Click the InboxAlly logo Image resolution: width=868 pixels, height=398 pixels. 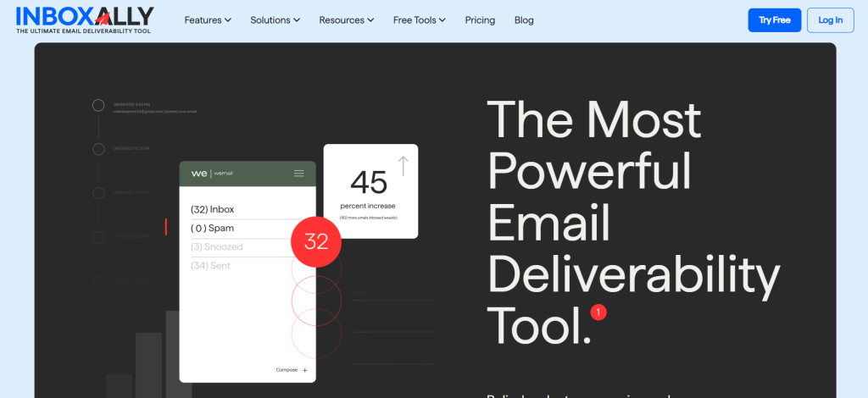[85, 20]
